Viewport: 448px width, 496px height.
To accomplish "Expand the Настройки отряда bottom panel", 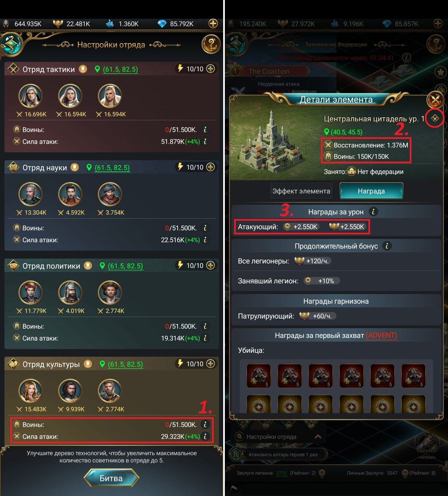I will (x=318, y=436).
